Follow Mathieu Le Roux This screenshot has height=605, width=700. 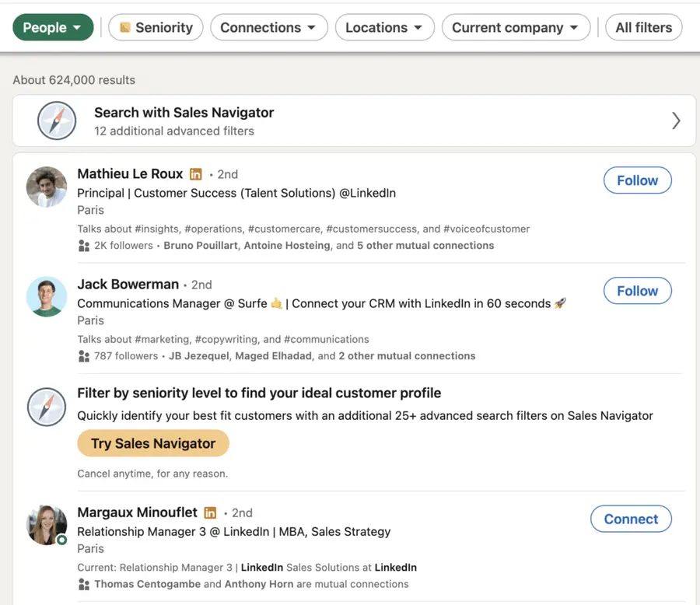(x=637, y=180)
